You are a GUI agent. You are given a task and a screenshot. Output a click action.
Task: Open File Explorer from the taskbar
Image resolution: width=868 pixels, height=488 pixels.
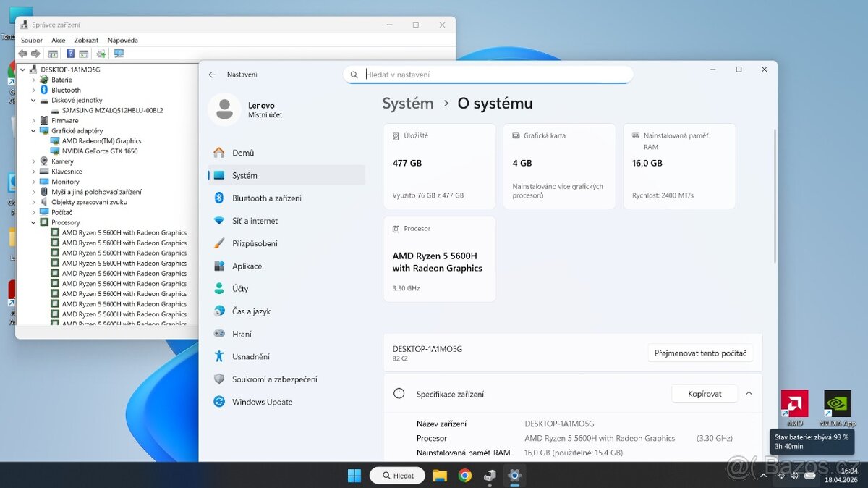pyautogui.click(x=440, y=476)
